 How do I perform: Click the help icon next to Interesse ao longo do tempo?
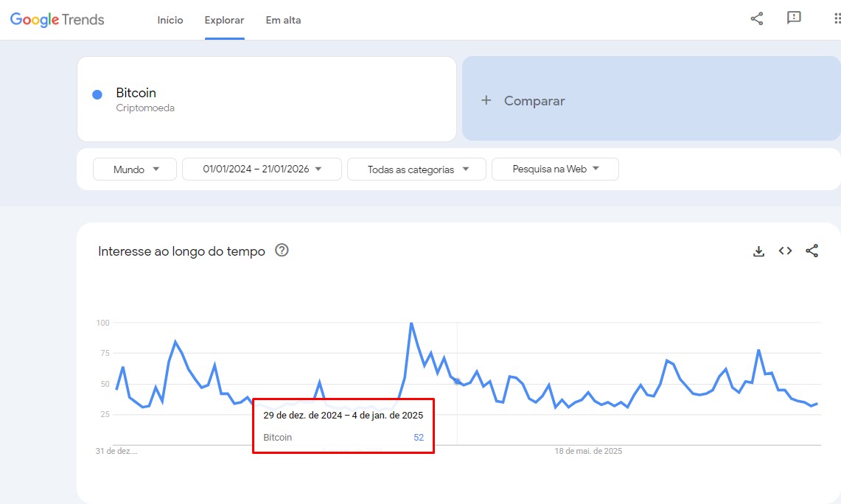(282, 251)
